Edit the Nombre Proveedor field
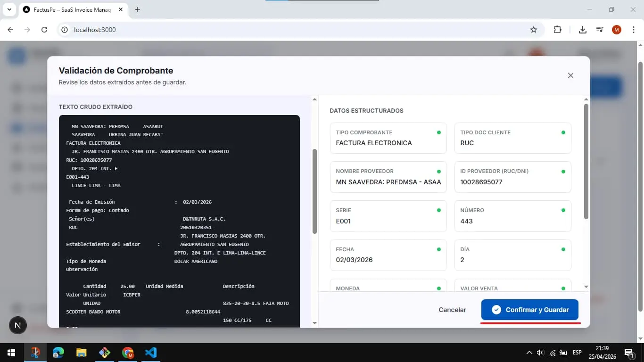The width and height of the screenshot is (644, 362). 388,177
